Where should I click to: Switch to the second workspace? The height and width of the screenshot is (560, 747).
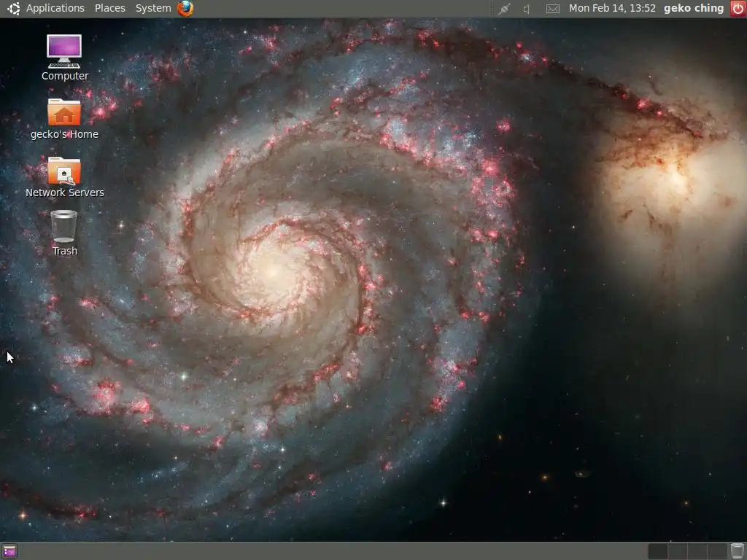click(678, 551)
